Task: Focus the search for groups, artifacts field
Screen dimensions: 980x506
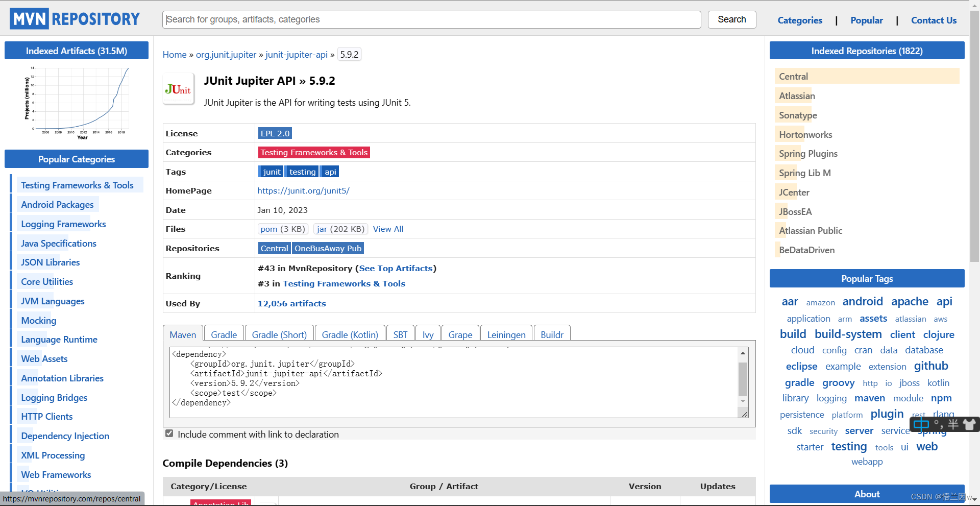Action: (x=431, y=19)
